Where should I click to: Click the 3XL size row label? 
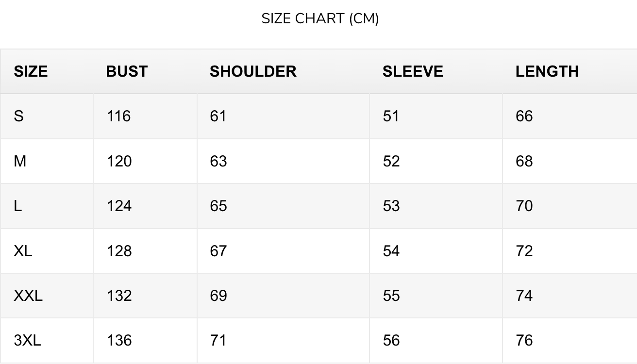tap(27, 340)
